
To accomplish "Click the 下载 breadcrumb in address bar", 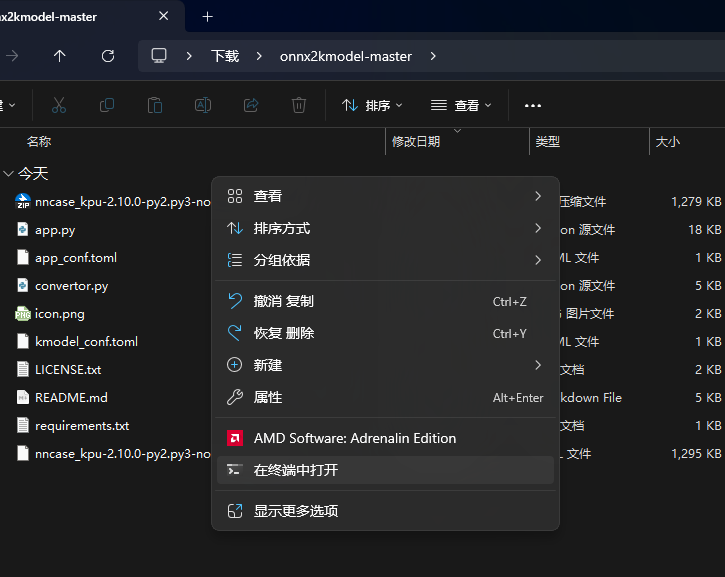I will 225,56.
